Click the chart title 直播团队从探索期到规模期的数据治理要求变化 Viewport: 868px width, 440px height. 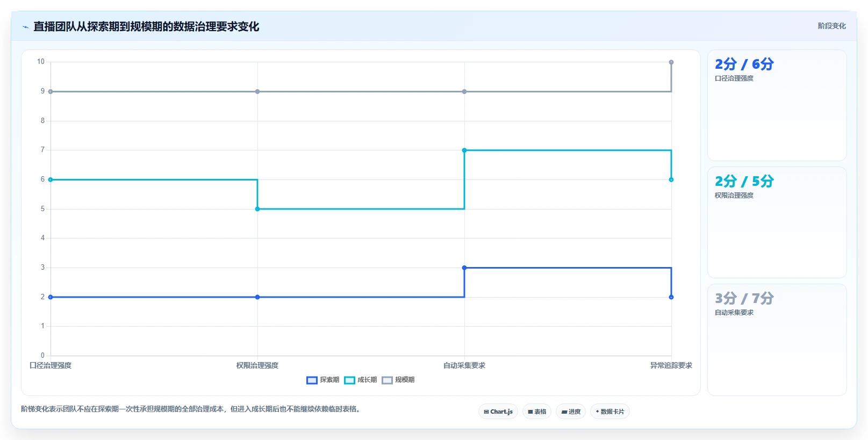(x=146, y=27)
